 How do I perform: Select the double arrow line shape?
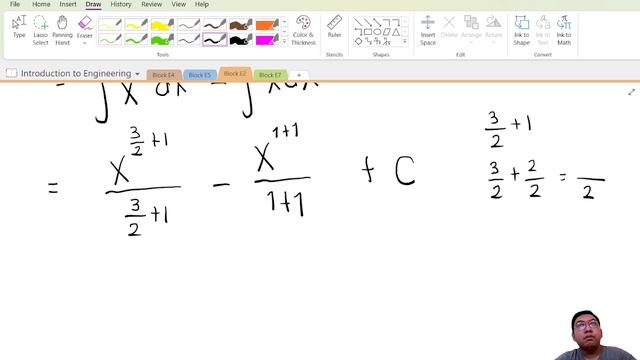pyautogui.click(x=377, y=22)
